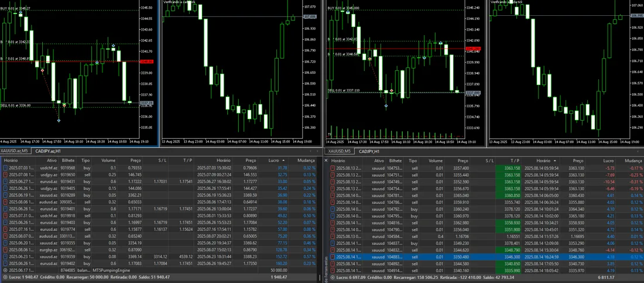Click the sell icon of eurusd 1.16706 row
Image resolution: width=644 pixels, height=283 pixels.
click(333, 236)
